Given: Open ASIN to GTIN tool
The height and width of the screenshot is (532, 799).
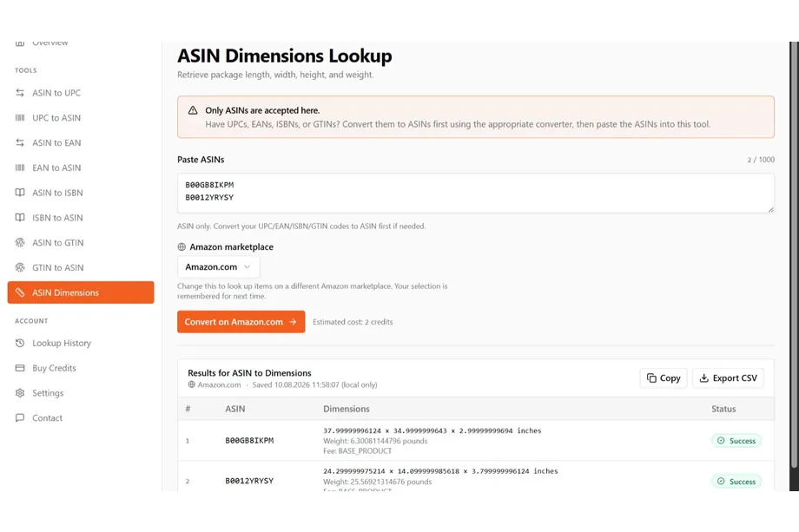Looking at the screenshot, I should [x=81, y=242].
